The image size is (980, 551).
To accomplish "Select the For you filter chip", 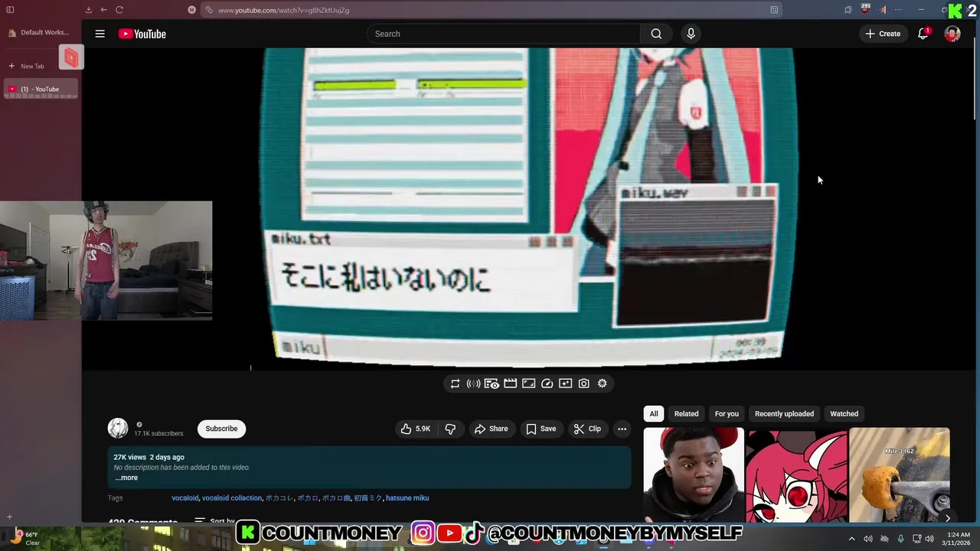I will [727, 414].
